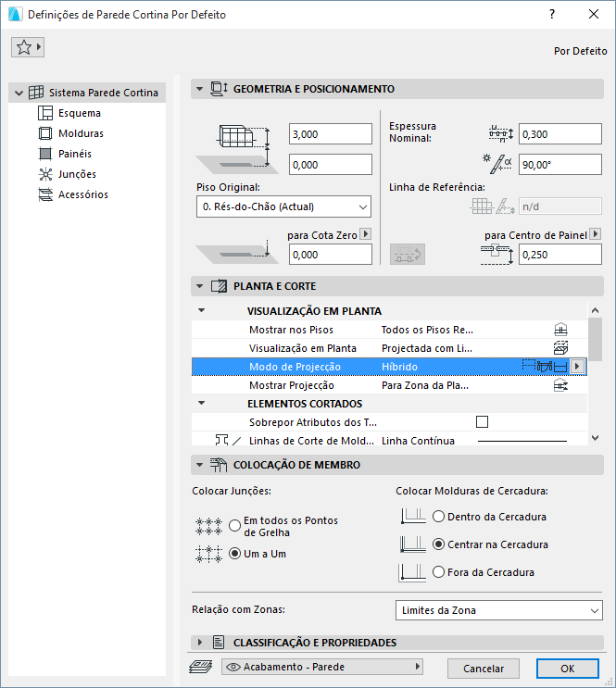Click the panel center offset icon
616x688 pixels.
tap(497, 255)
